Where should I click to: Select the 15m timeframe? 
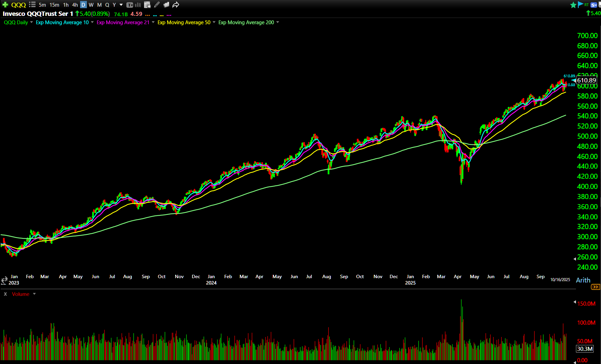[x=54, y=5]
